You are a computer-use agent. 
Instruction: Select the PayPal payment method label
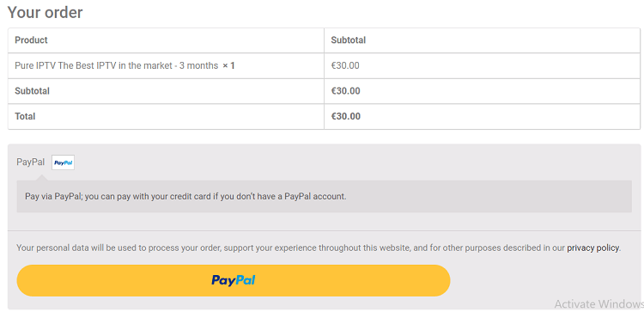point(30,162)
